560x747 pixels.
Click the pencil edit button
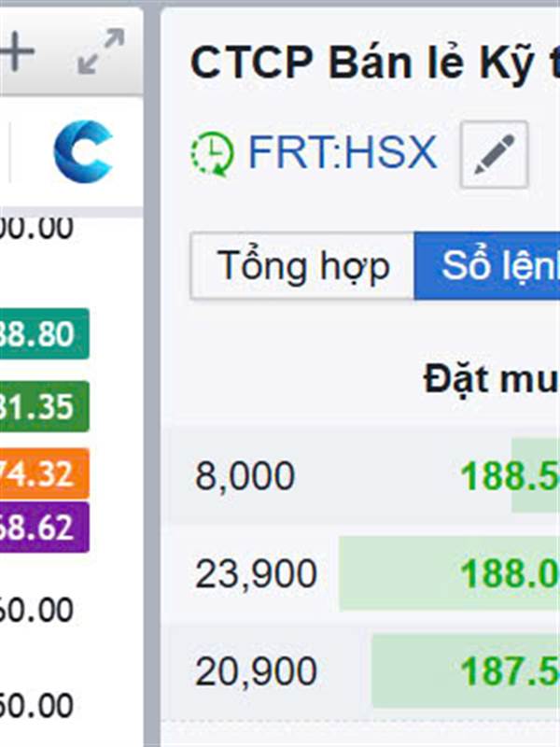(495, 154)
